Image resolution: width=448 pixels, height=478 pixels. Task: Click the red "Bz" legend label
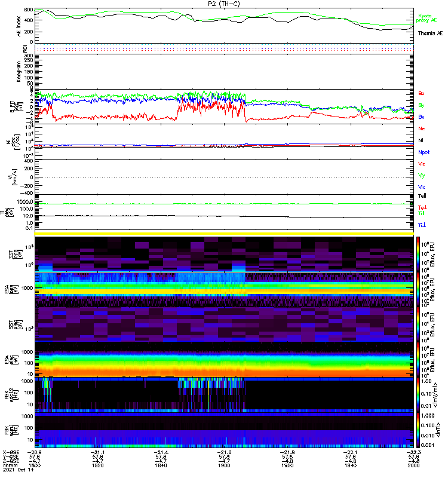point(421,93)
